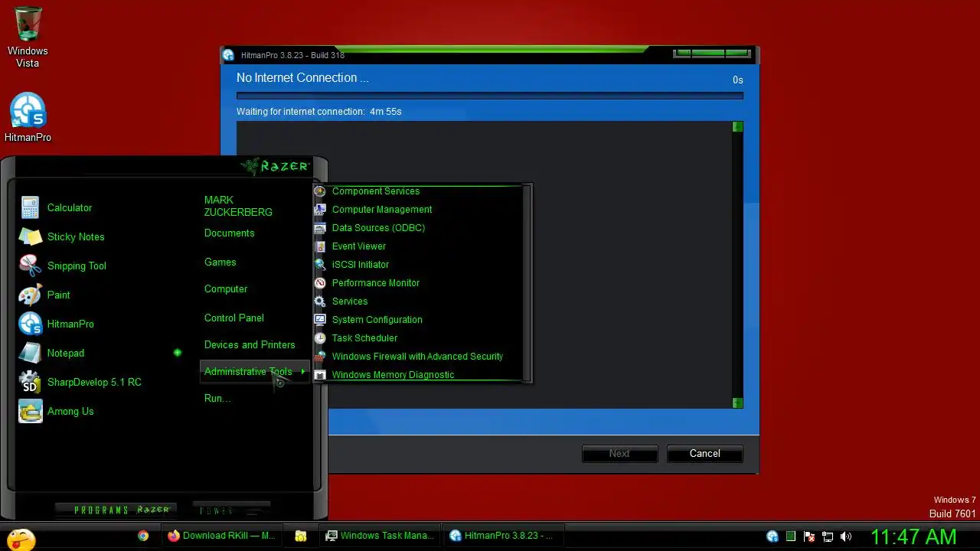Open Computer Management
Image resolution: width=980 pixels, height=551 pixels.
381,209
